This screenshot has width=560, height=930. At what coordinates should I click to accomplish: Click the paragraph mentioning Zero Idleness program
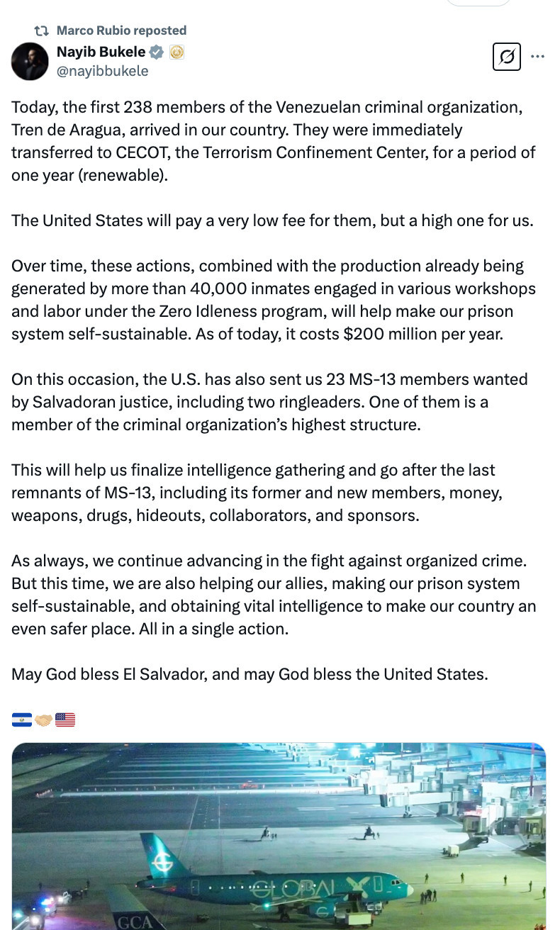click(x=273, y=300)
